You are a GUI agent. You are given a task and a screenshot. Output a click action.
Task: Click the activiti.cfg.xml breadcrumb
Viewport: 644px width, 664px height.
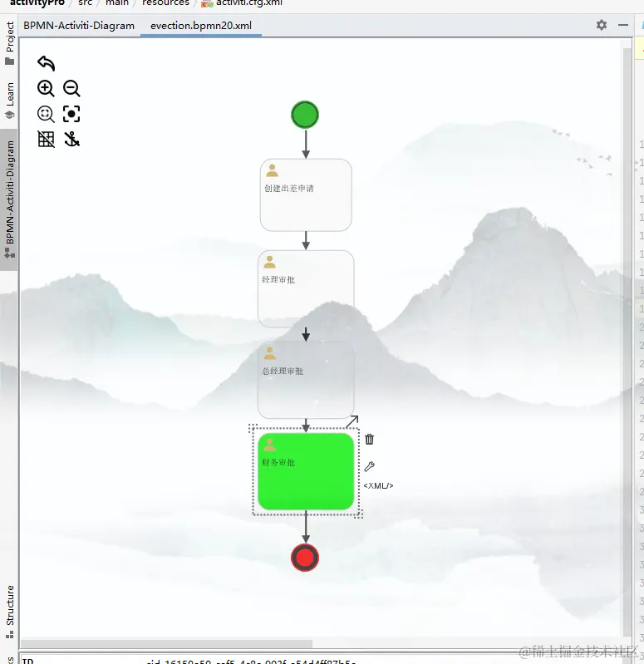click(x=242, y=3)
